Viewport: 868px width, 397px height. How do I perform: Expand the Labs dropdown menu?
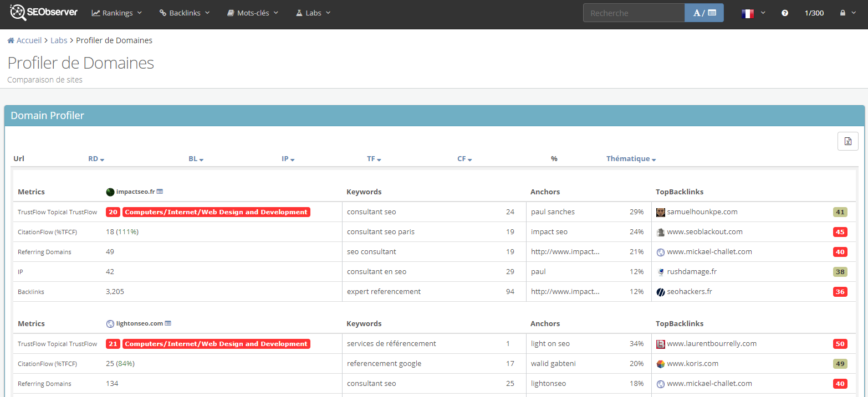tap(313, 13)
